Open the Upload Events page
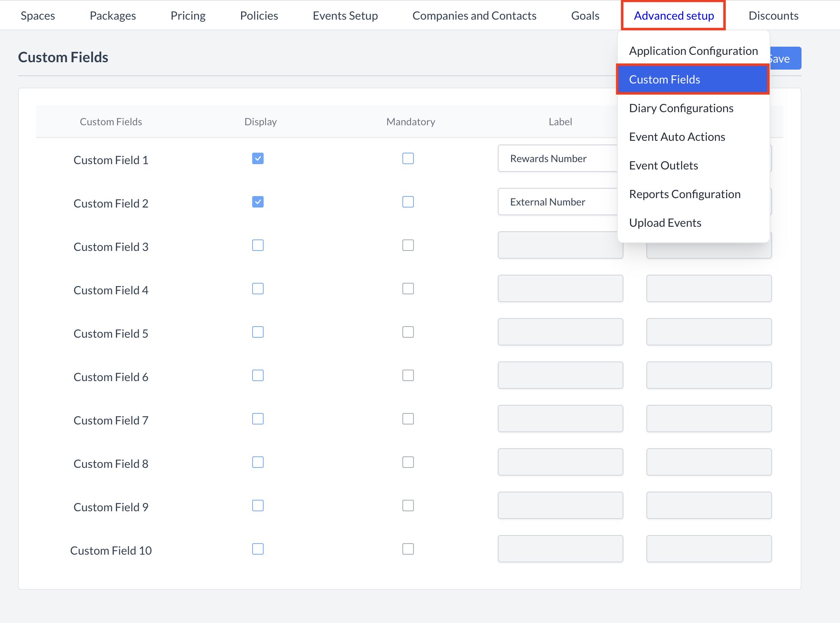The height and width of the screenshot is (623, 840). 665,222
